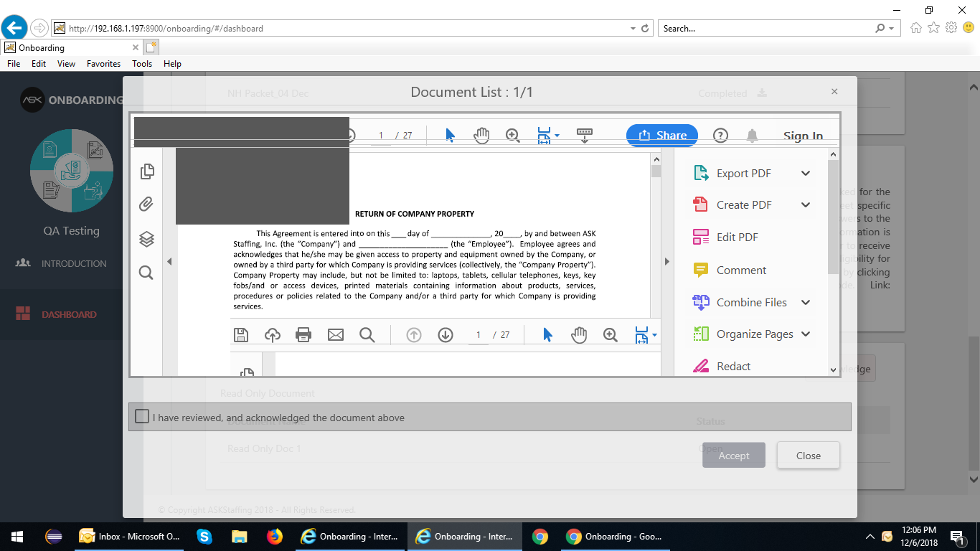Click the address bar refresh icon

click(x=645, y=29)
